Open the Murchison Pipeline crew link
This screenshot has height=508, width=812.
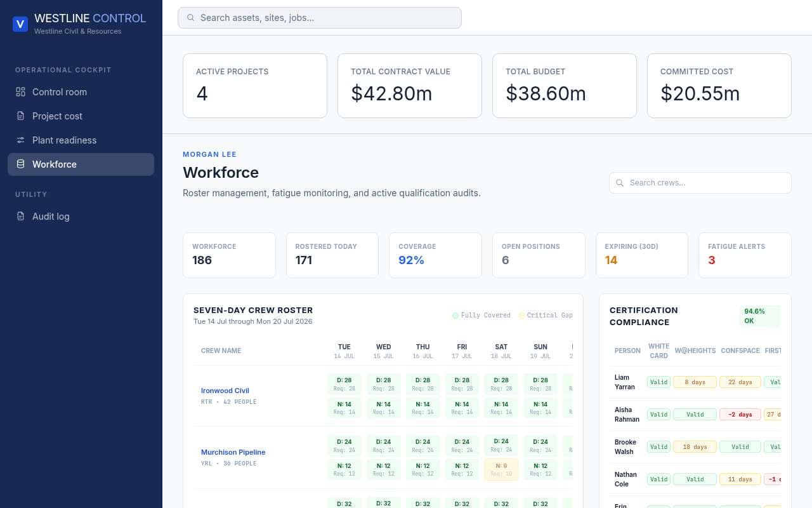(x=233, y=452)
